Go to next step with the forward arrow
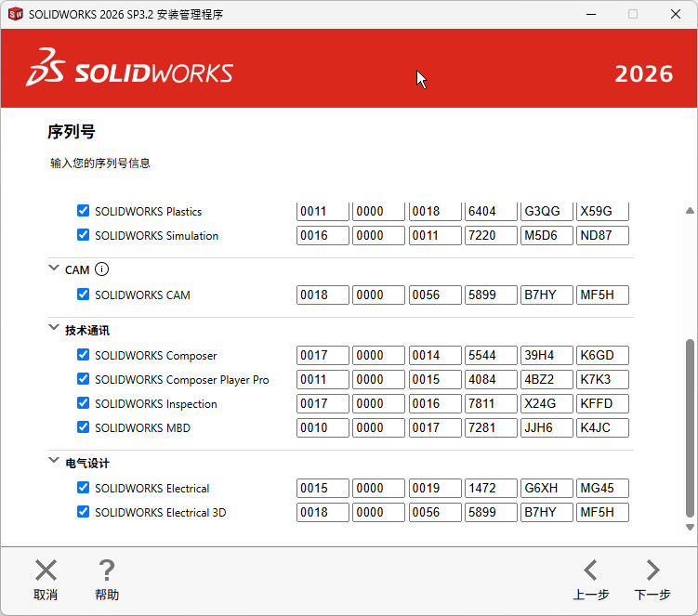Image resolution: width=698 pixels, height=616 pixels. click(x=652, y=570)
